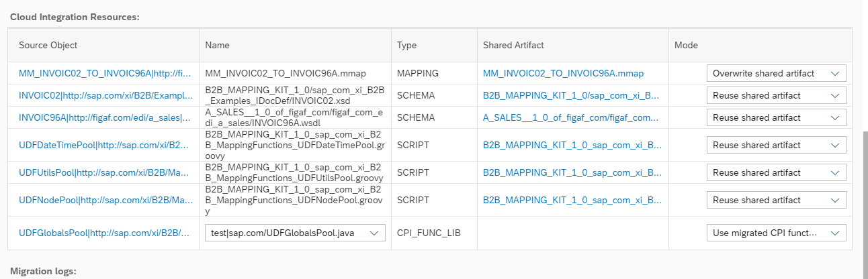Expand Mode dropdown in INVOIC02 schema row

click(x=776, y=95)
